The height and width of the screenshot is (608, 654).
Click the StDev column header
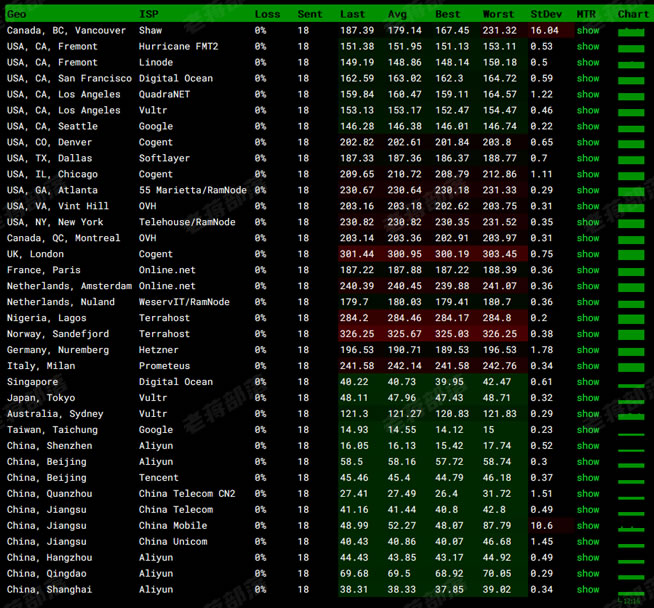(546, 14)
